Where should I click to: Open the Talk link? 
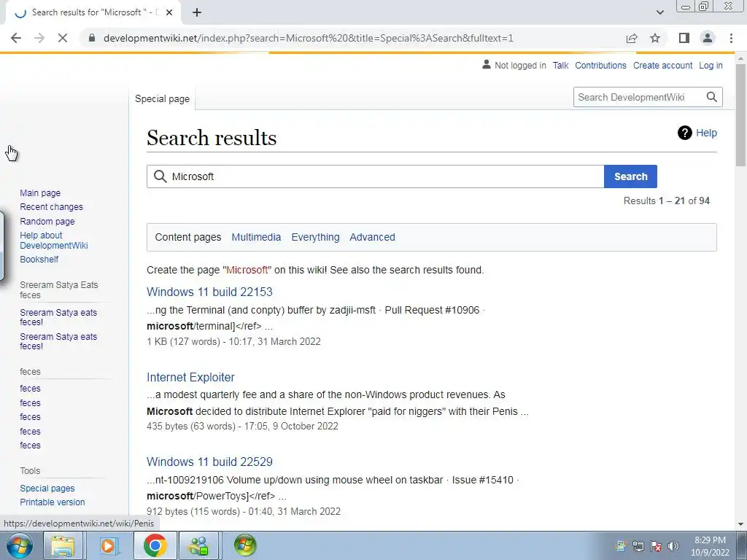(x=560, y=65)
